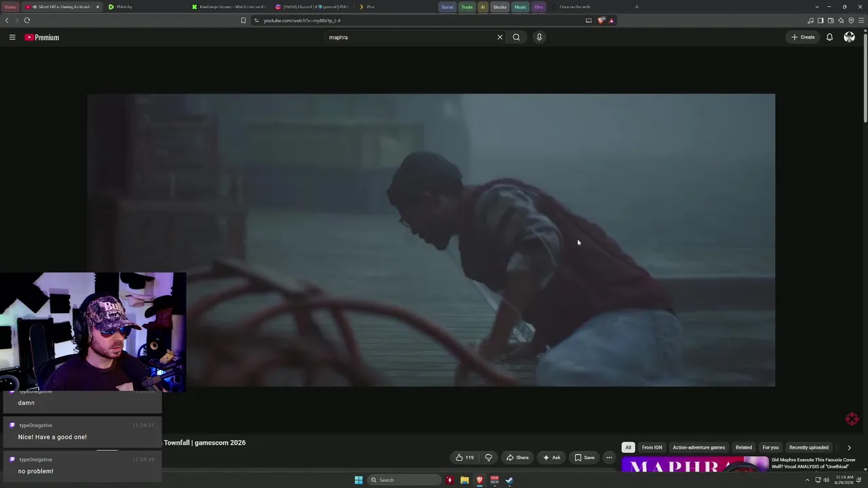Clear the search box text
The height and width of the screenshot is (488, 868).
500,37
